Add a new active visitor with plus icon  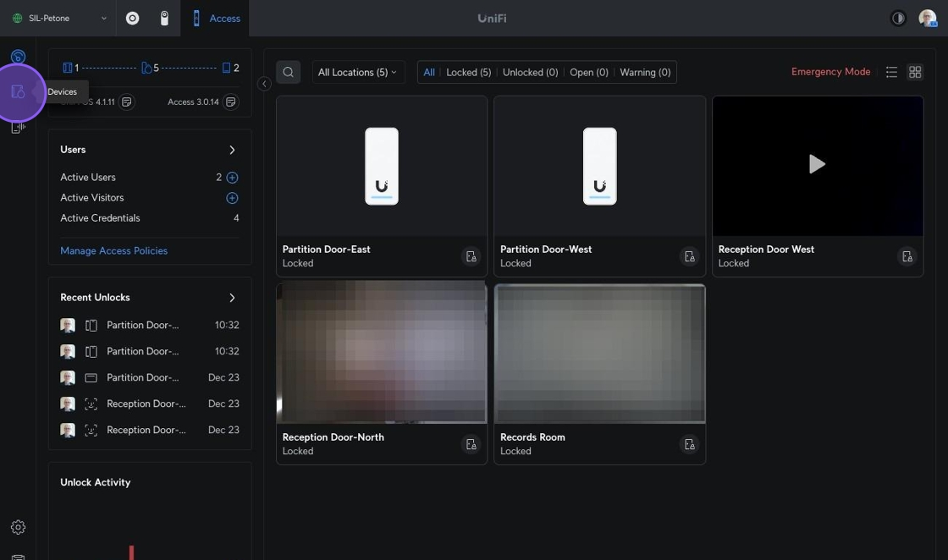[x=232, y=198]
